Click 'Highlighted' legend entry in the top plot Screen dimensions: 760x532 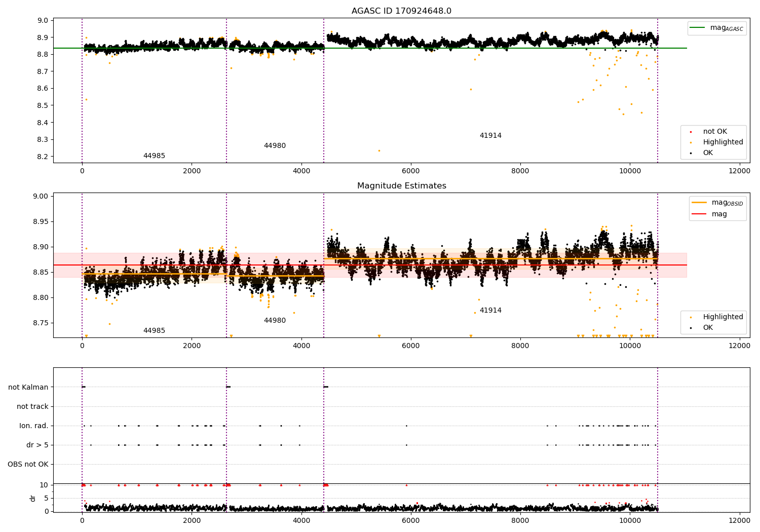coord(716,142)
